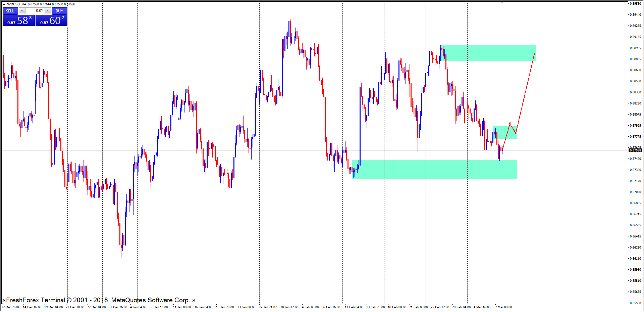Image resolution: width=644 pixels, height=312 pixels.
Task: Click the 0.01 volume input field
Action: click(35, 11)
